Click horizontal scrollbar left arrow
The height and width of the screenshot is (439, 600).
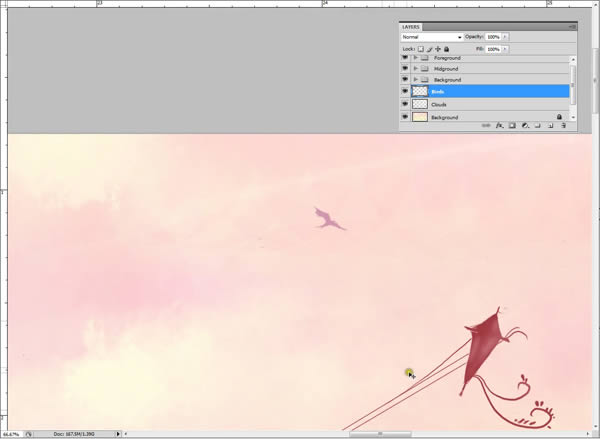(x=126, y=434)
